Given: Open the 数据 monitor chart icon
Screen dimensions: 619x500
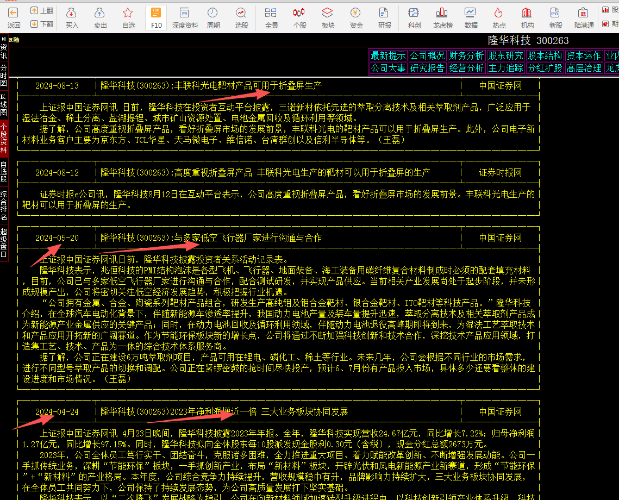Looking at the screenshot, I should [x=470, y=13].
